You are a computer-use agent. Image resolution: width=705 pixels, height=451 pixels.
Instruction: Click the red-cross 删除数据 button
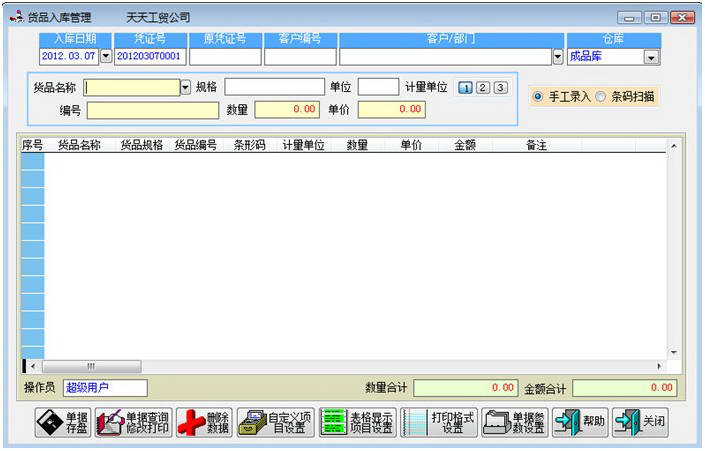[x=203, y=423]
